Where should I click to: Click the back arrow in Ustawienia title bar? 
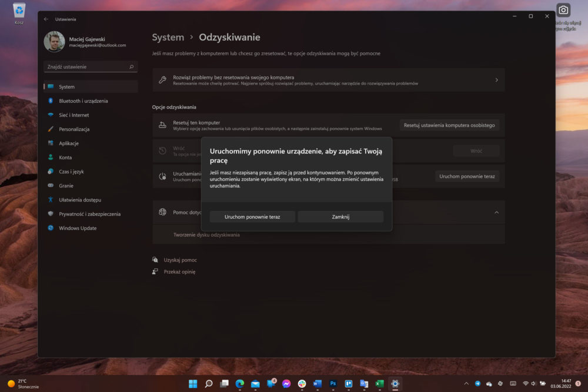[x=46, y=19]
